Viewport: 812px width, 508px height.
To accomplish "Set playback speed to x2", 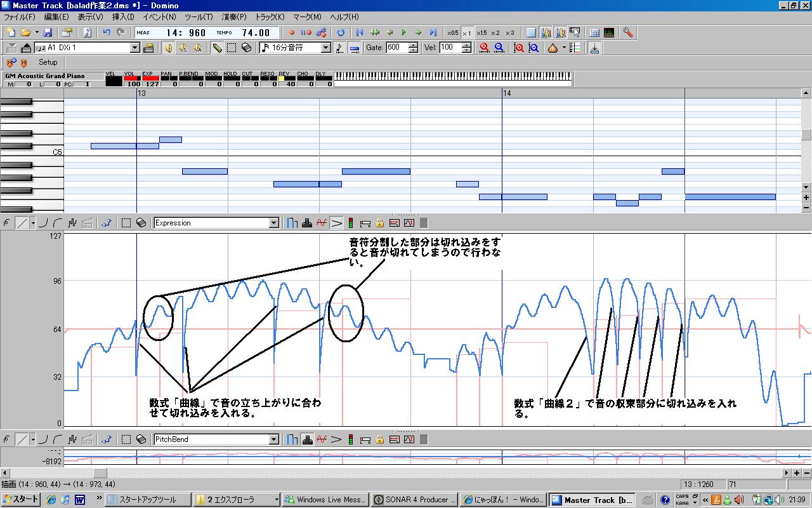I will 495,32.
